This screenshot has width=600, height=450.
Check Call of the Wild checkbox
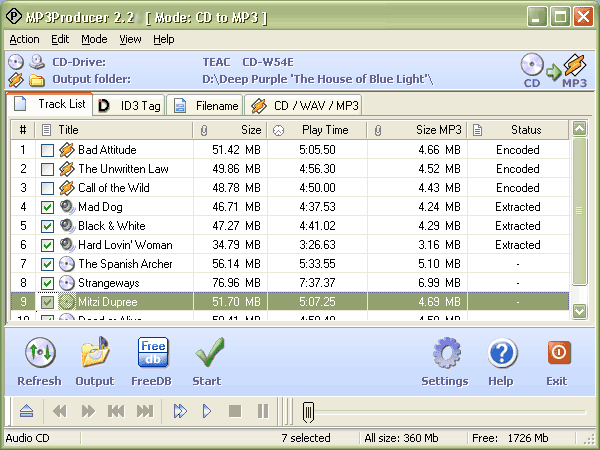click(x=47, y=188)
